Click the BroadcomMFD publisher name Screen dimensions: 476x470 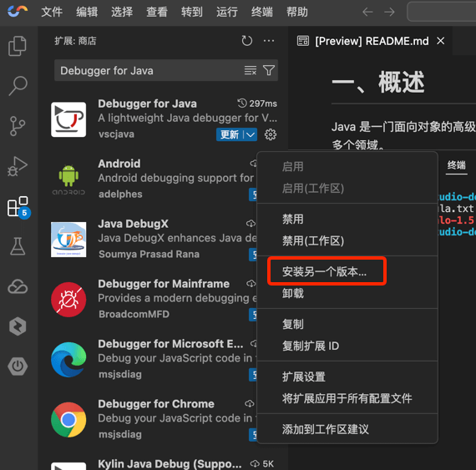[x=134, y=315]
